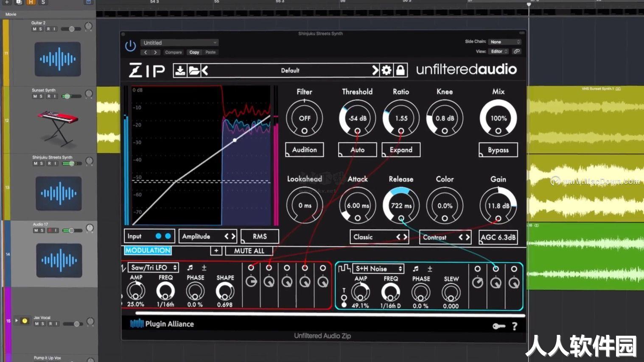Toggle input monitoring on Audio 17
644x362 pixels.
click(56, 230)
